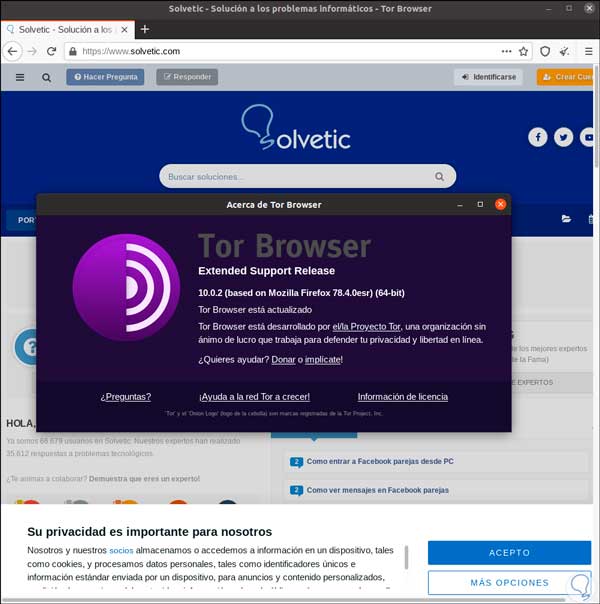The image size is (600, 604).
Task: Open the ¿Preguntas? link
Action: pos(126,397)
